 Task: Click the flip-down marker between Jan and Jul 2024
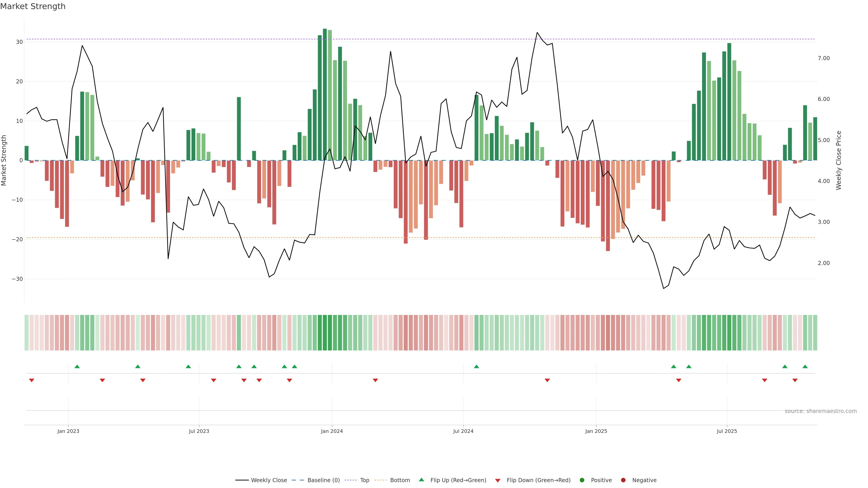point(375,380)
